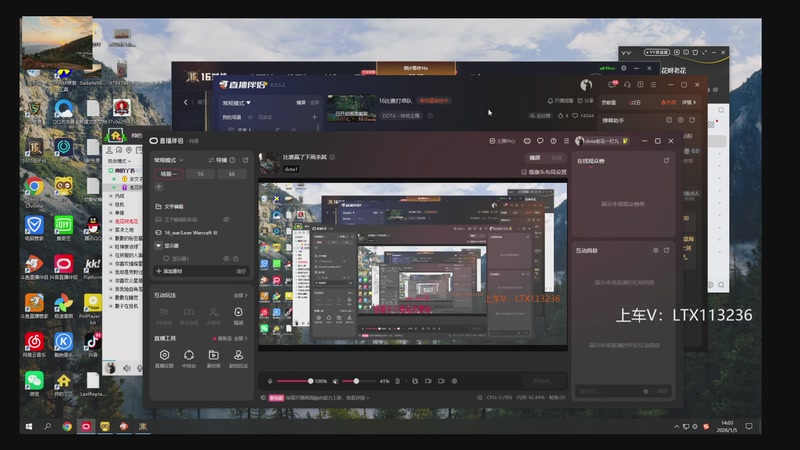
Task: Click 添加素材 add material button
Action: pyautogui.click(x=169, y=271)
